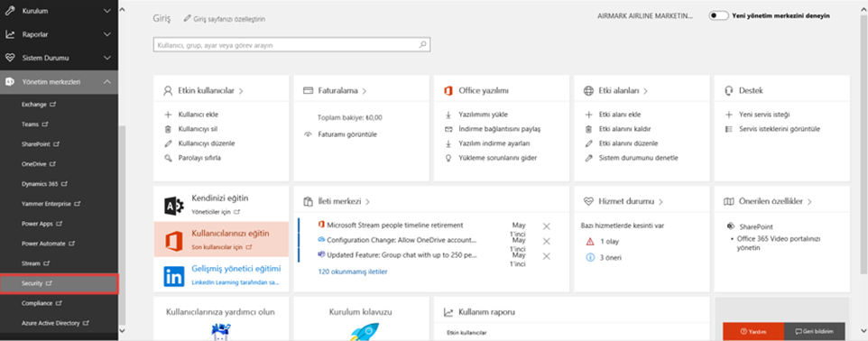Click the Raporlar chart icon
This screenshot has height=341, width=868.
point(10,34)
